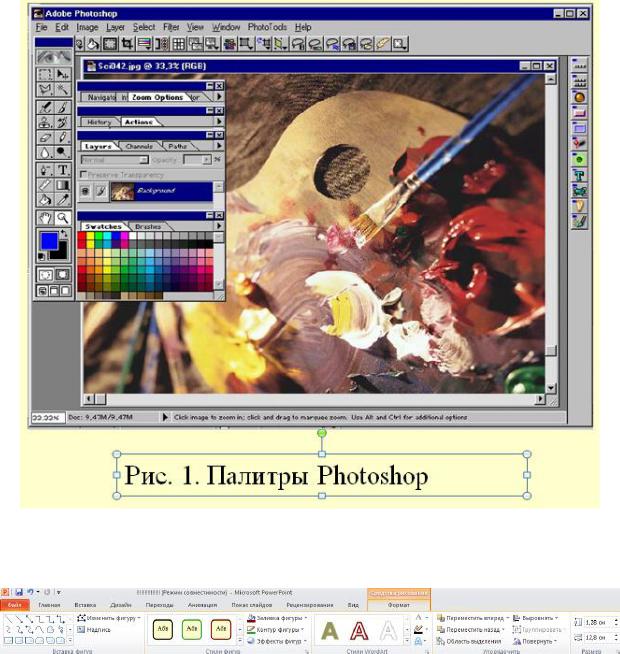Click the Save icon in PowerPoint quick access
Image resolution: width=620 pixels, height=654 pixels.
tap(19, 592)
